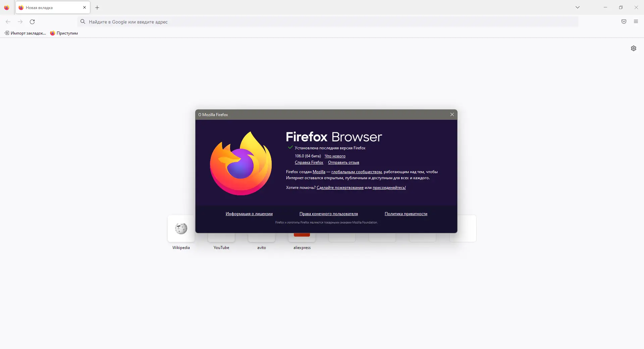Screen dimensions: 644x349
Task: Open Импорт закладок bookmark toolbar item
Action: pos(25,33)
